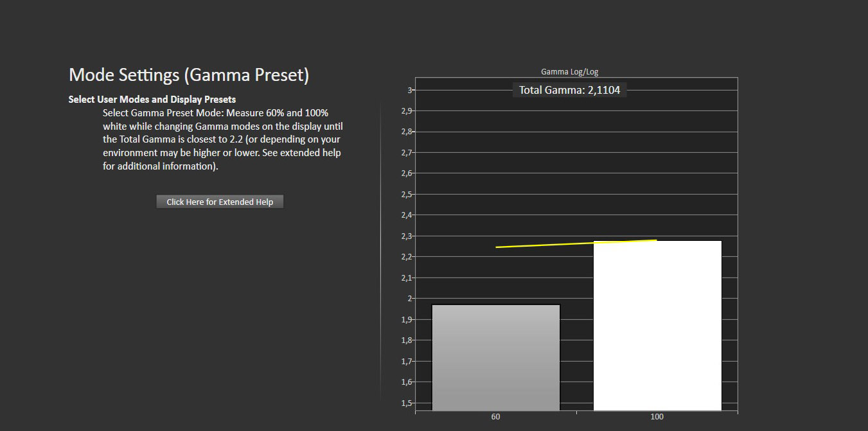Click the '60' x-axis label
868x431 pixels.
click(495, 417)
